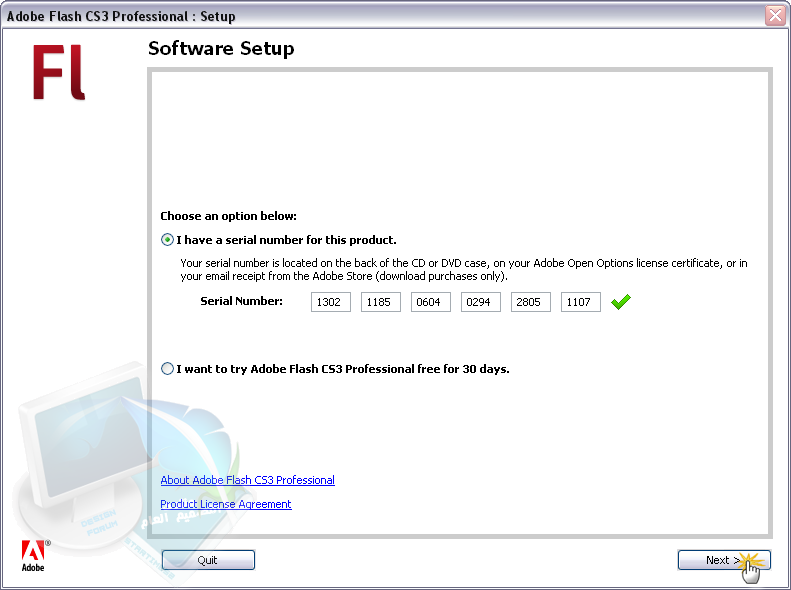Click serial number field containing 1107
This screenshot has width=791, height=590.
[x=580, y=302]
